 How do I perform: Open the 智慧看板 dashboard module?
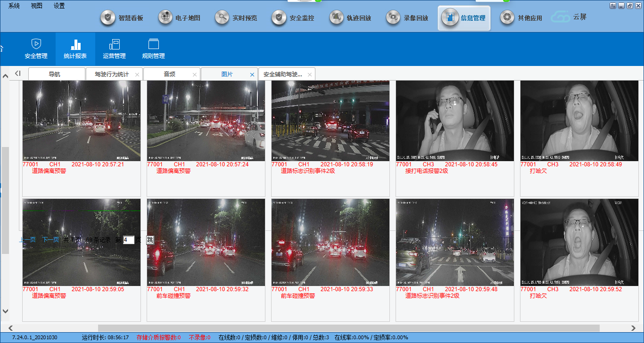click(123, 18)
